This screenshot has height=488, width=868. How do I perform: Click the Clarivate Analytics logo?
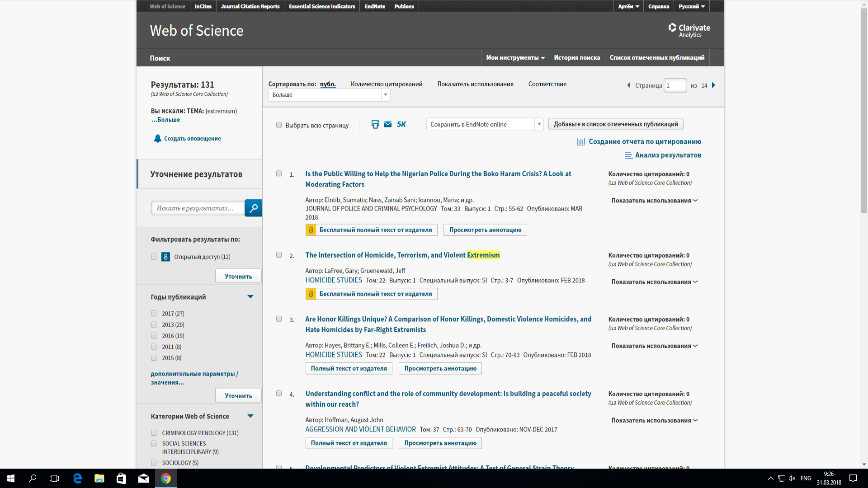(x=689, y=30)
